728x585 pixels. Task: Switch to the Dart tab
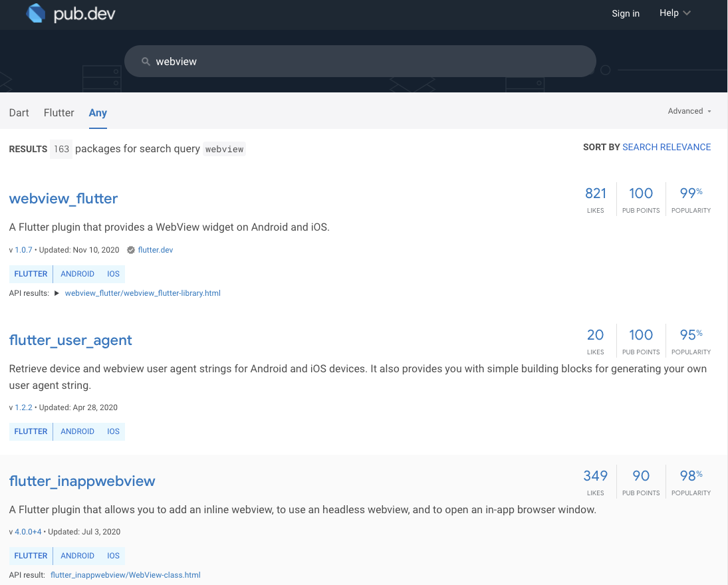[19, 113]
